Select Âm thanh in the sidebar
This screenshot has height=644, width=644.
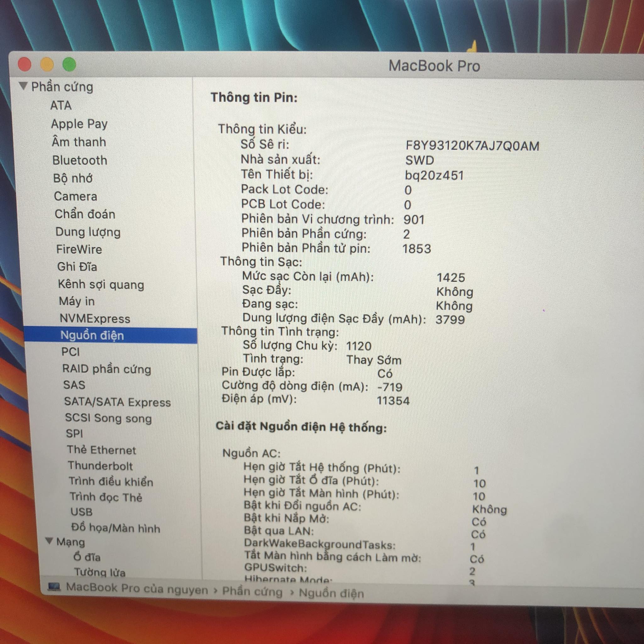click(79, 142)
